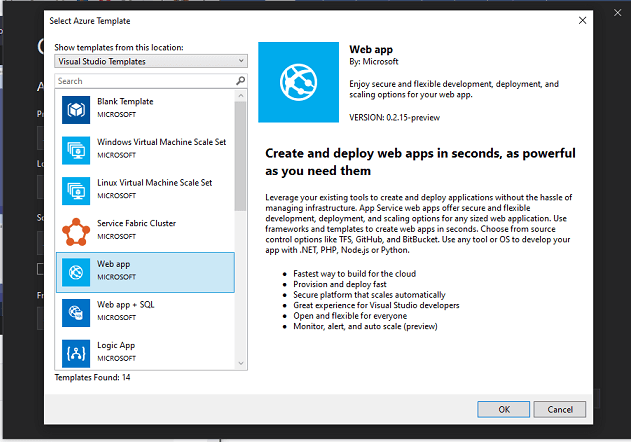This screenshot has width=631, height=442.
Task: Click the Cancel button
Action: pos(560,409)
